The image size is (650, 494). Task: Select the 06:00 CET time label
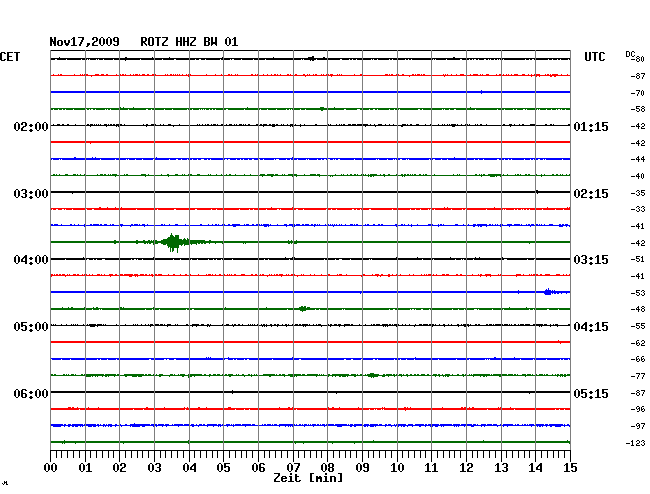coord(31,393)
